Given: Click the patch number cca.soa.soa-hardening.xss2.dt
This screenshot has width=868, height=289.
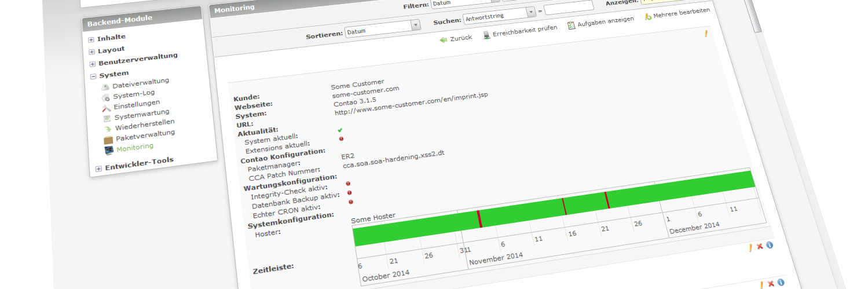Looking at the screenshot, I should [393, 160].
